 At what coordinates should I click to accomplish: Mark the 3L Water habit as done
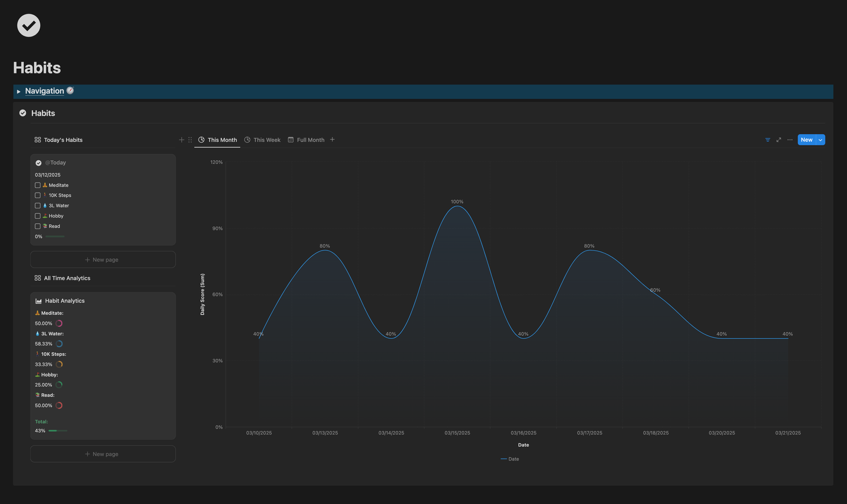click(x=38, y=206)
